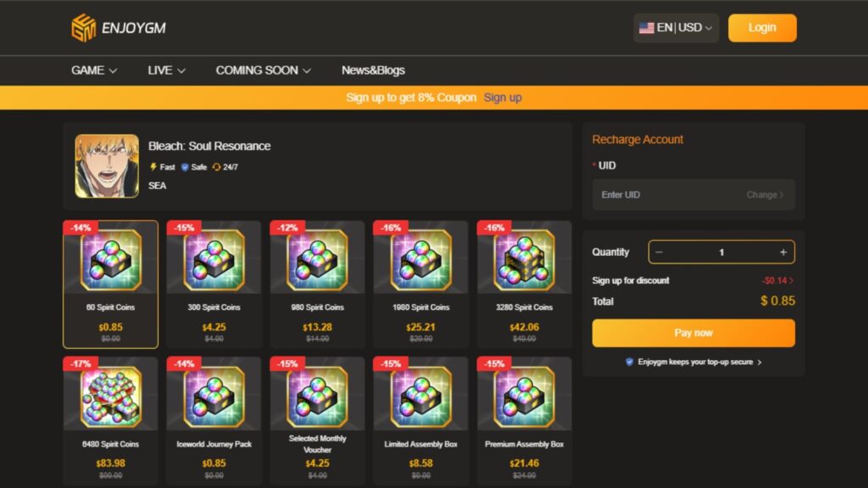Select the 6480 Spirit Coins pack icon
This screenshot has height=488, width=868.
tap(111, 396)
